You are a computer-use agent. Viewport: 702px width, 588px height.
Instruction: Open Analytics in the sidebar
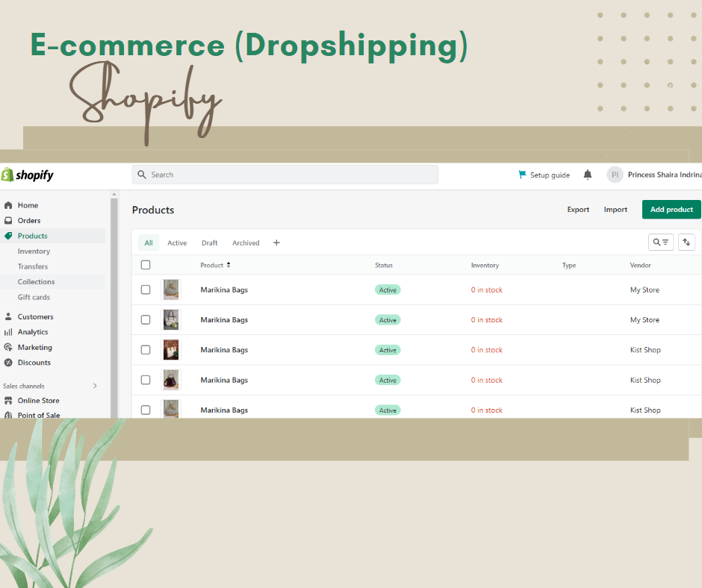(x=33, y=332)
